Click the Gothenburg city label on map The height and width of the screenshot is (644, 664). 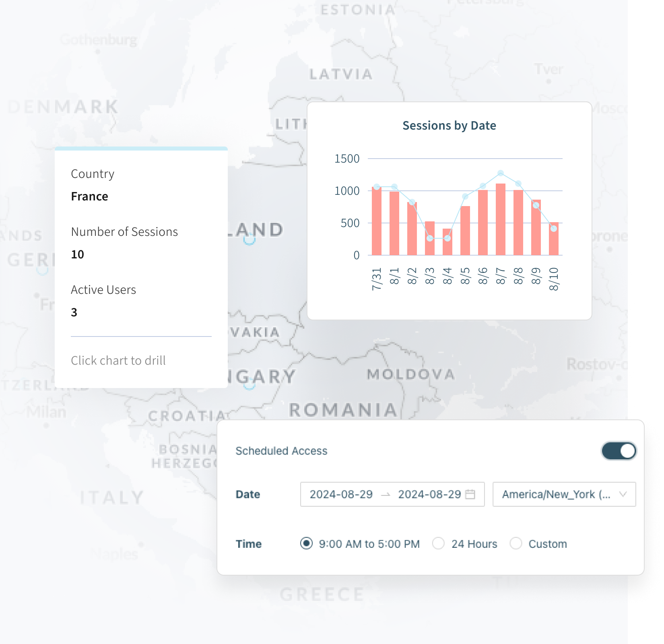click(x=99, y=40)
